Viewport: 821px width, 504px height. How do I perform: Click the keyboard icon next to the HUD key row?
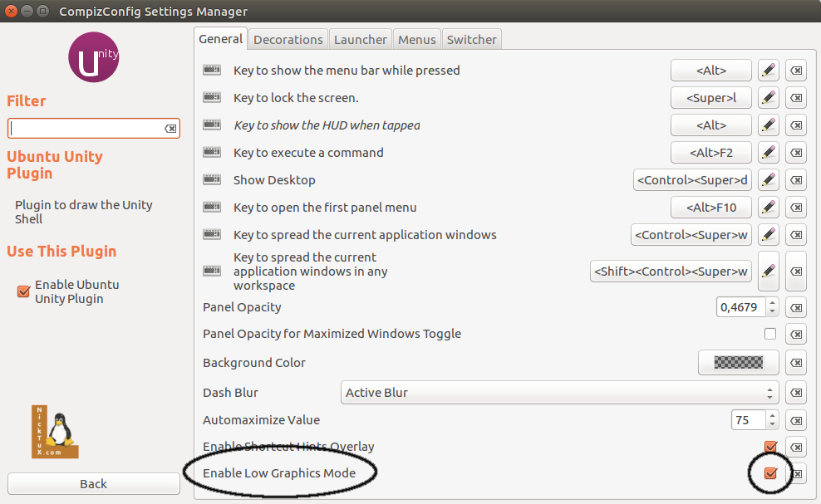coord(211,125)
